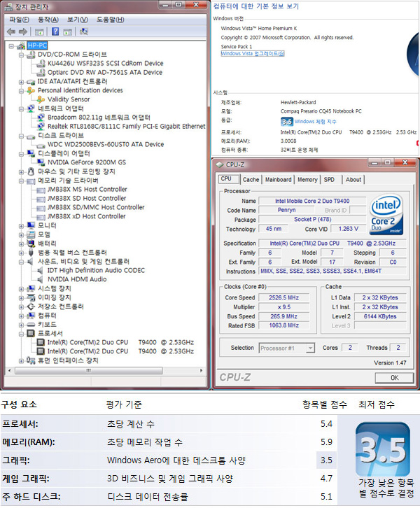
Task: Click the action pane toolbar icon beside Help
Action: pos(68,31)
